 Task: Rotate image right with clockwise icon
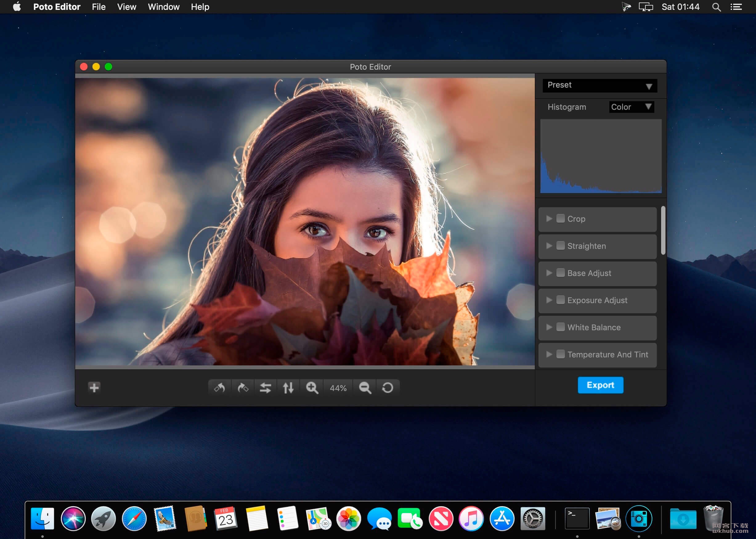tap(243, 388)
